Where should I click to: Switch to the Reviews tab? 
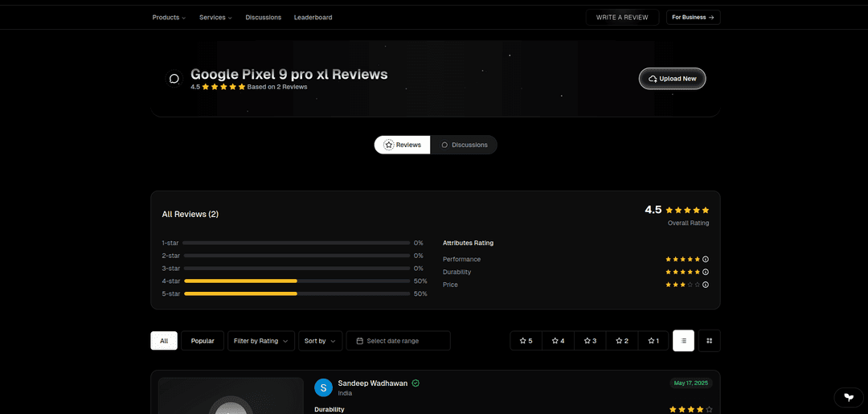(x=403, y=145)
